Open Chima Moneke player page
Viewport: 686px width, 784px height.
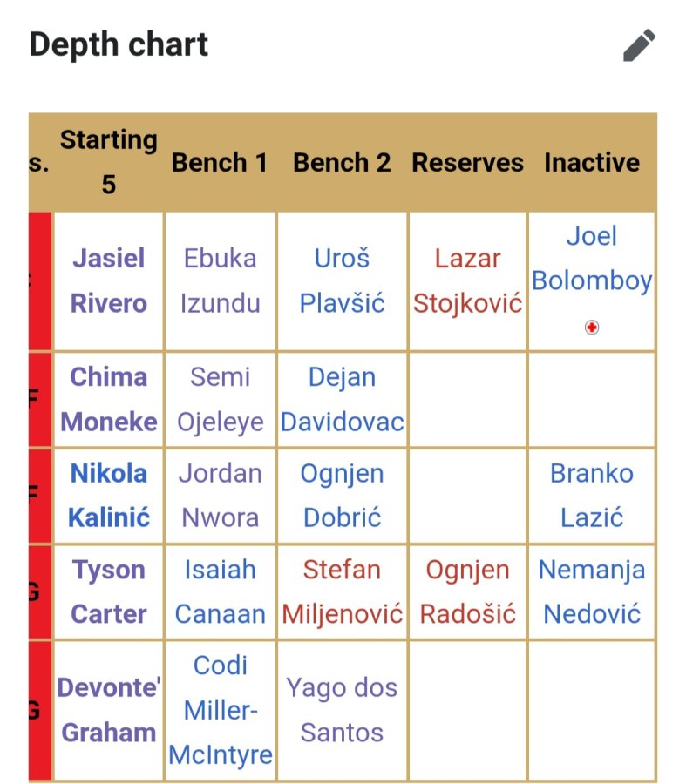click(x=109, y=400)
